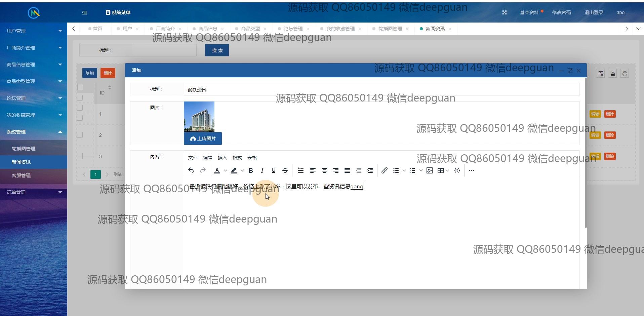Image resolution: width=644 pixels, height=316 pixels.
Task: Align editor text to the right
Action: pyautogui.click(x=336, y=170)
